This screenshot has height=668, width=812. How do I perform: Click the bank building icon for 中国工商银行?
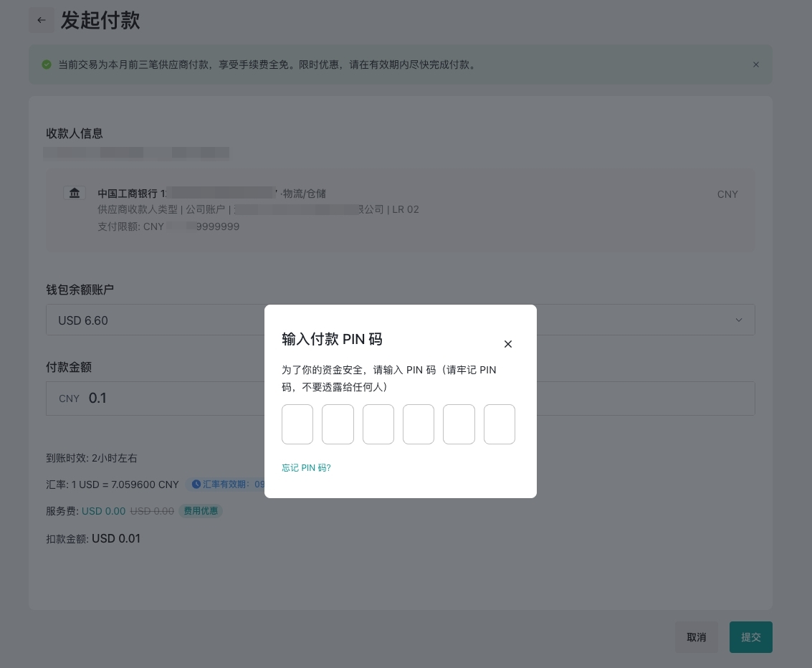click(75, 194)
